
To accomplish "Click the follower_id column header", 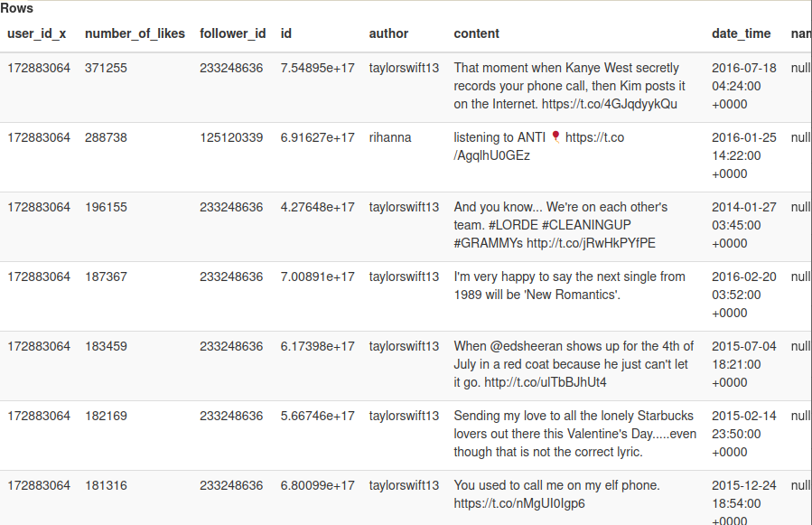I will [x=232, y=33].
